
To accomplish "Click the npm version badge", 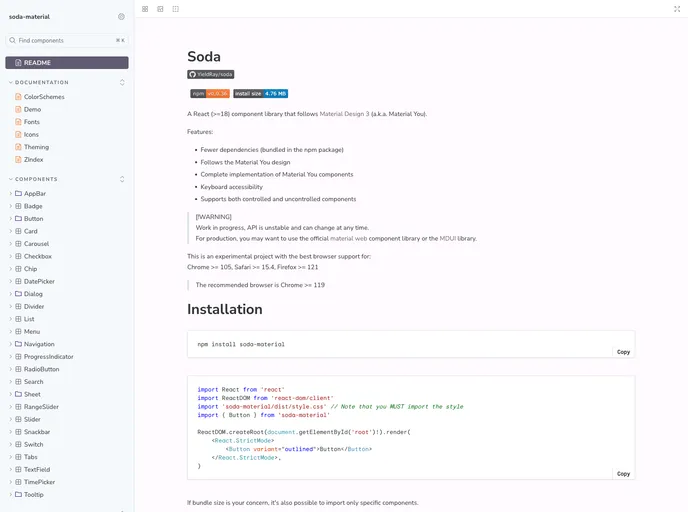I will 210,93.
